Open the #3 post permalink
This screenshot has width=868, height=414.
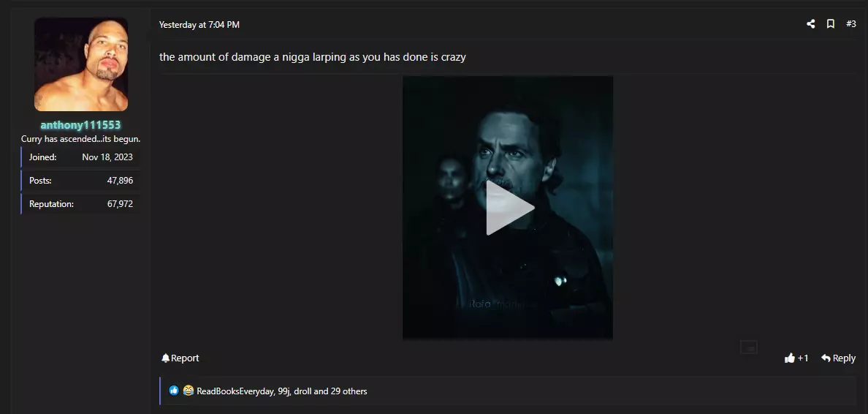(x=851, y=24)
